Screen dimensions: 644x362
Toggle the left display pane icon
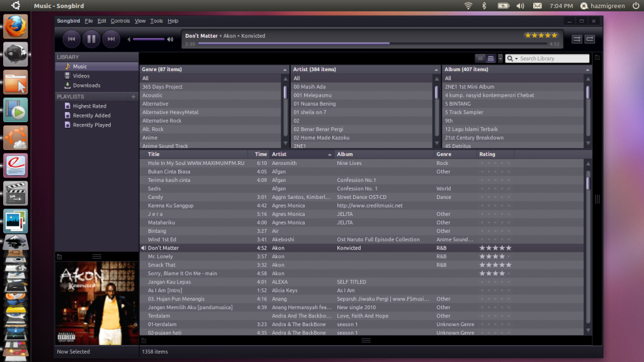point(59,257)
